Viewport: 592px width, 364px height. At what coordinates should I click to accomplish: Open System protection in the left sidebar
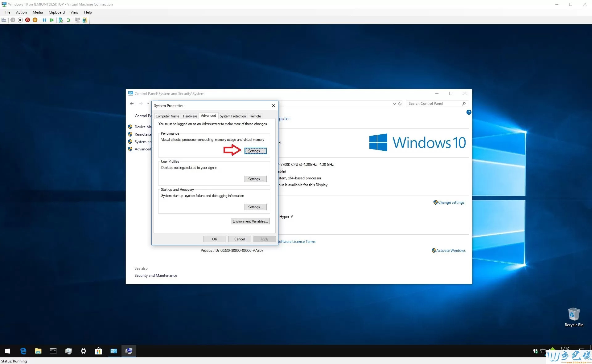[143, 142]
